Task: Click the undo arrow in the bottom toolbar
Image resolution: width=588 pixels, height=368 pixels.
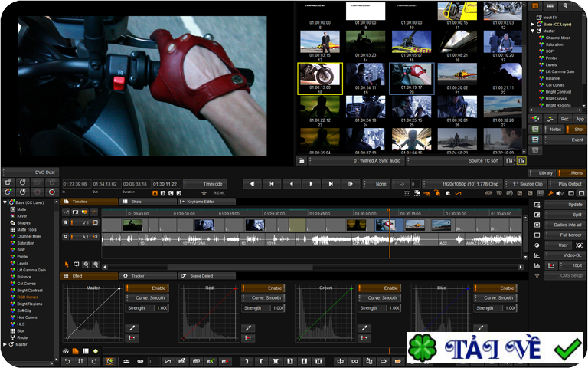Action: (67, 360)
